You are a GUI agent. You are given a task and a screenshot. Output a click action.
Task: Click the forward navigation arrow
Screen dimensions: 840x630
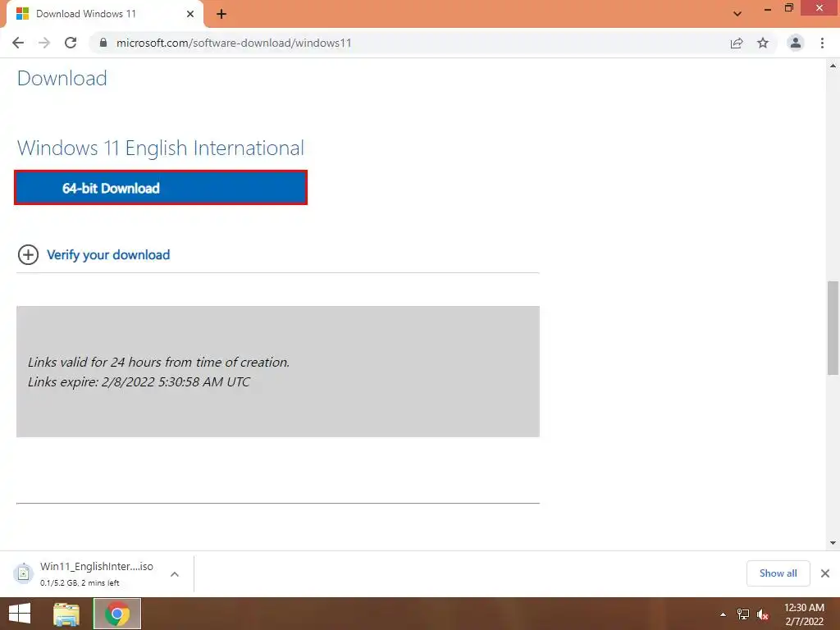click(44, 43)
